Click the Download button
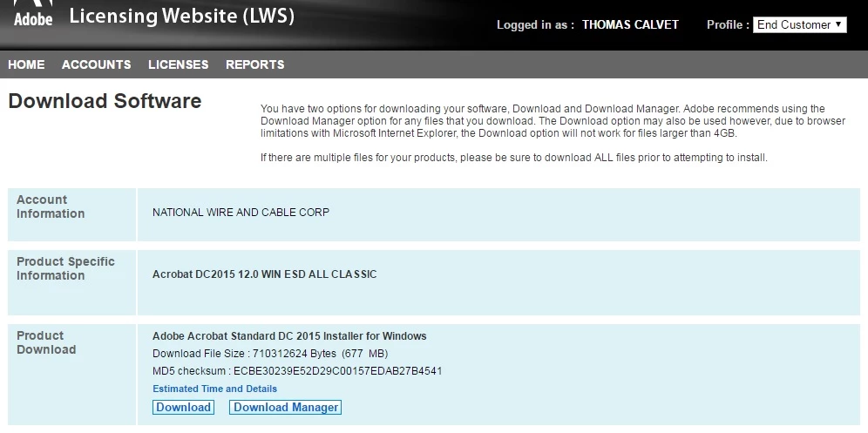 tap(183, 408)
